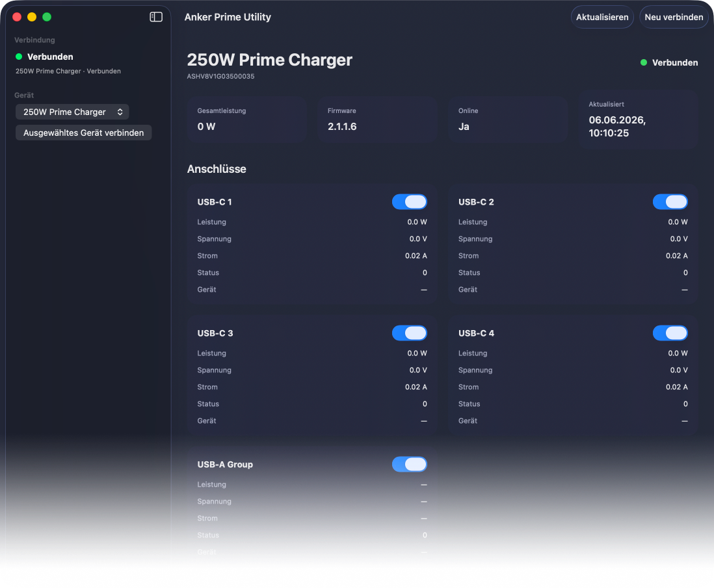Click the USB-C 1 card title

click(215, 202)
